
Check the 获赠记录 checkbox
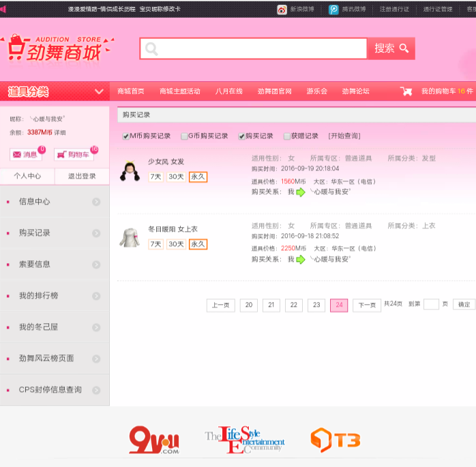(x=287, y=136)
